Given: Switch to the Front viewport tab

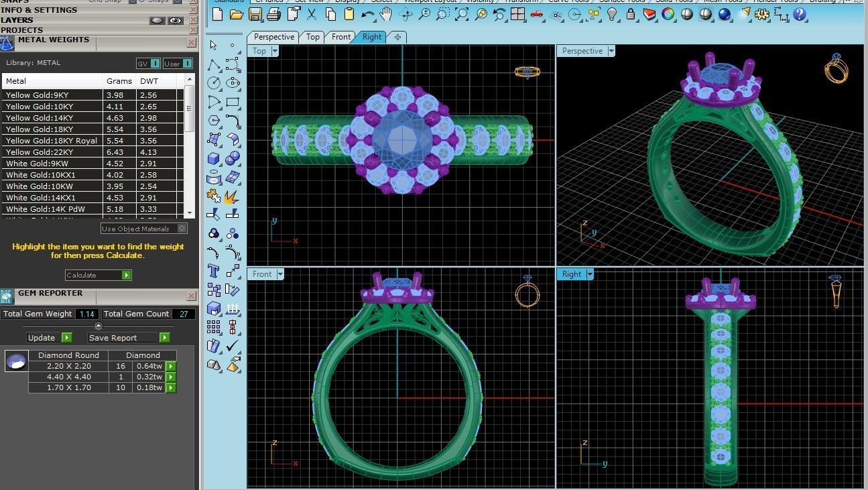Looking at the screenshot, I should click(341, 37).
